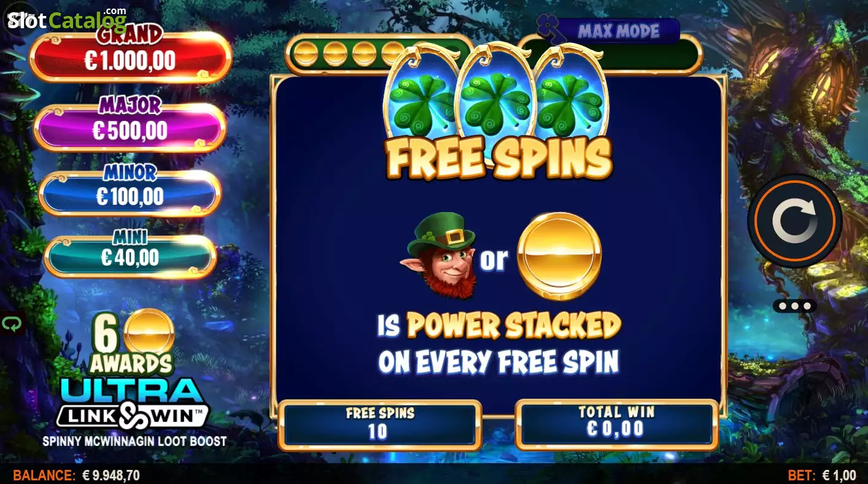Viewport: 868px width, 484px height.
Task: Click the middle four-leaf clover symbol
Action: [x=496, y=99]
